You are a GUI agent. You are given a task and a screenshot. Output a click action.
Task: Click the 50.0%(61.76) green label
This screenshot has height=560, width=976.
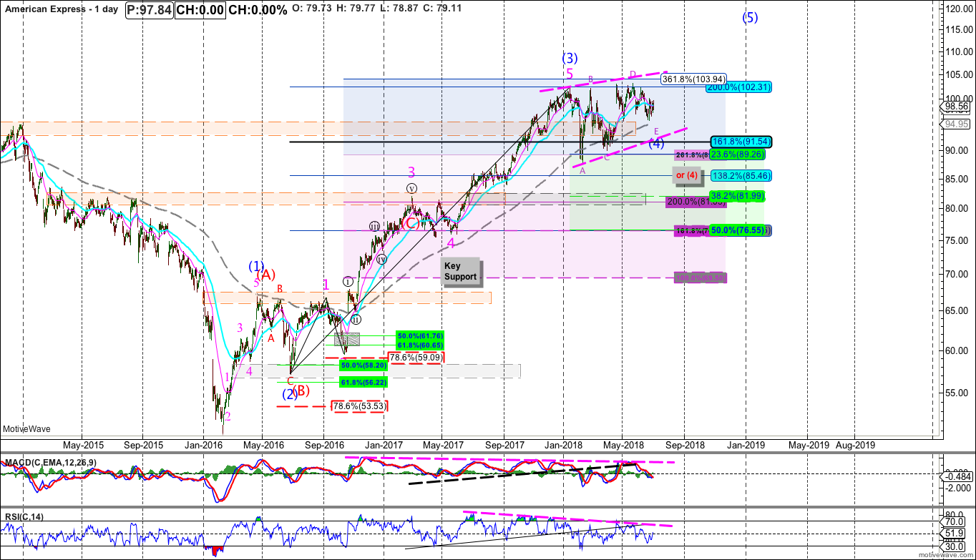coord(421,335)
